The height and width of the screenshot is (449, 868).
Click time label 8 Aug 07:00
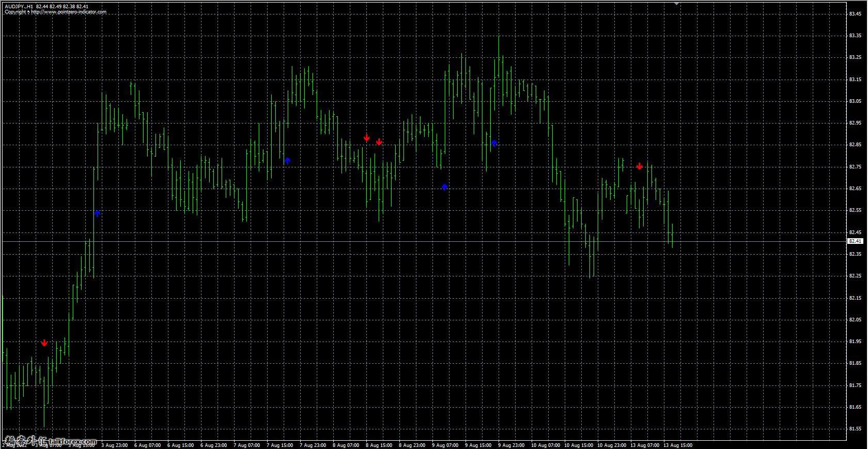[x=346, y=445]
